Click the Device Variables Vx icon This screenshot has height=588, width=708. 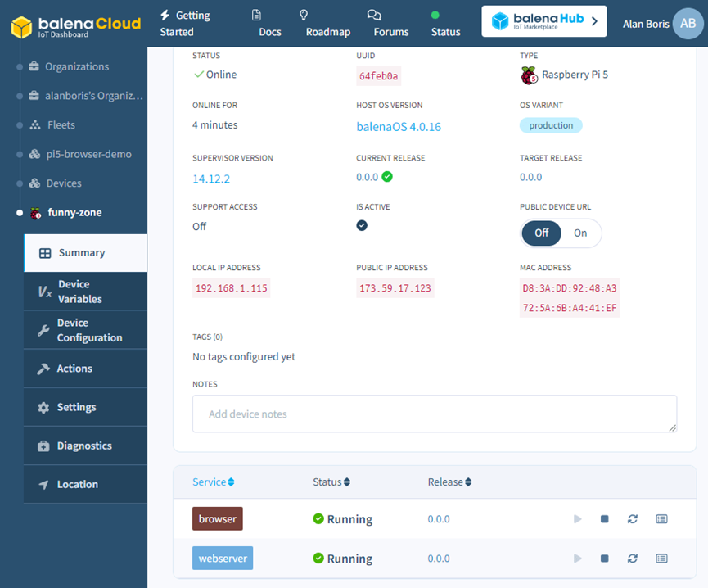tap(45, 292)
